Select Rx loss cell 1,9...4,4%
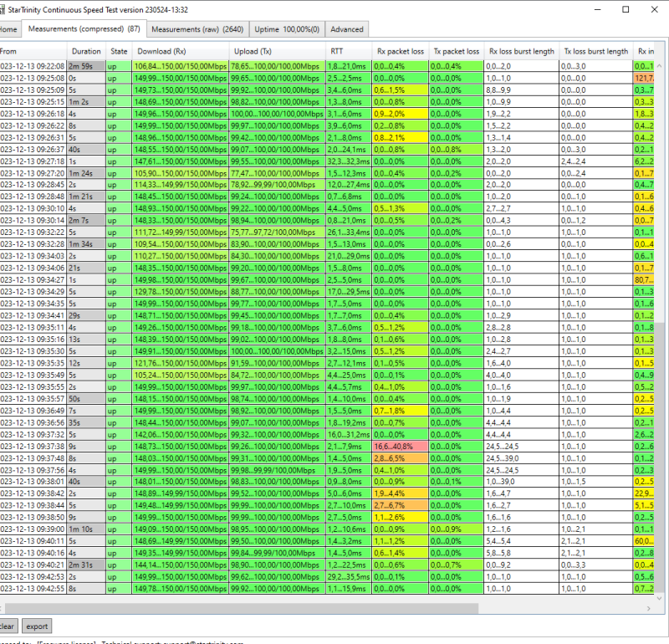This screenshot has height=644, width=669. tap(401, 493)
